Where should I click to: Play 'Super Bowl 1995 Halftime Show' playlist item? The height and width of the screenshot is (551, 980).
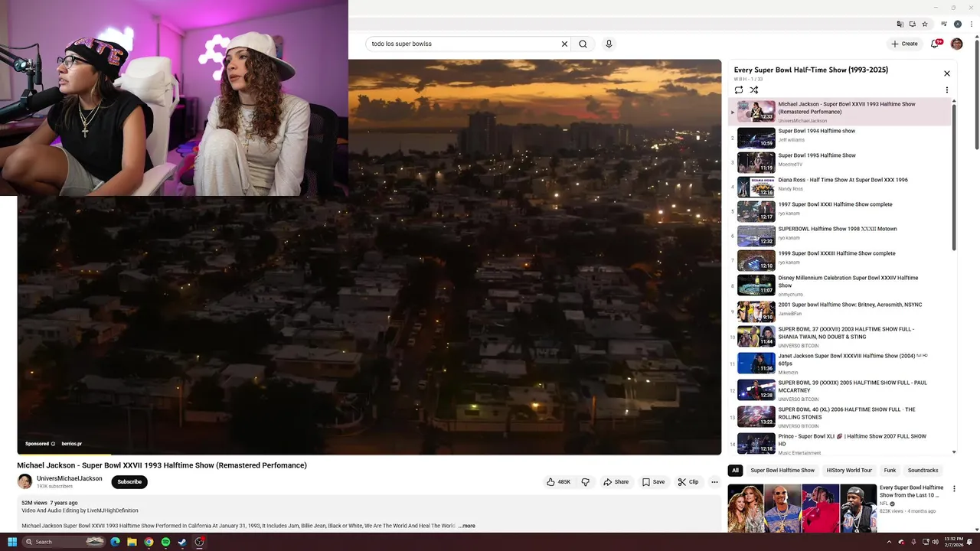(x=840, y=162)
